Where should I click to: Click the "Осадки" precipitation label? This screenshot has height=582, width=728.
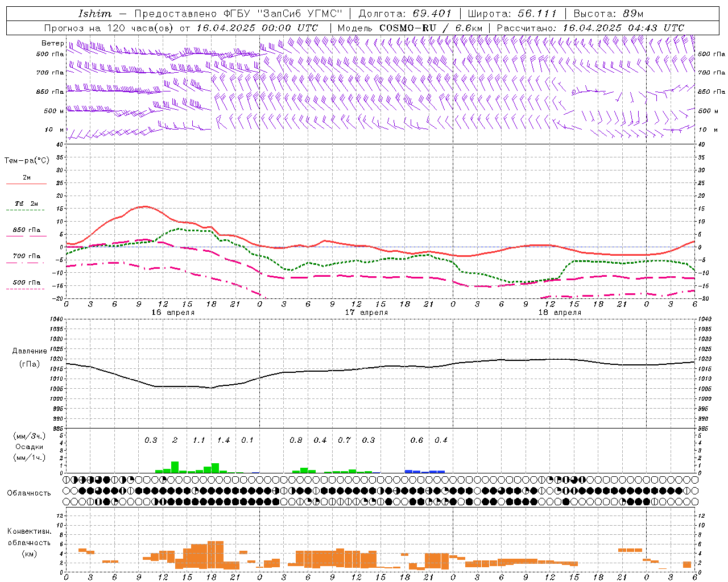coord(29,447)
